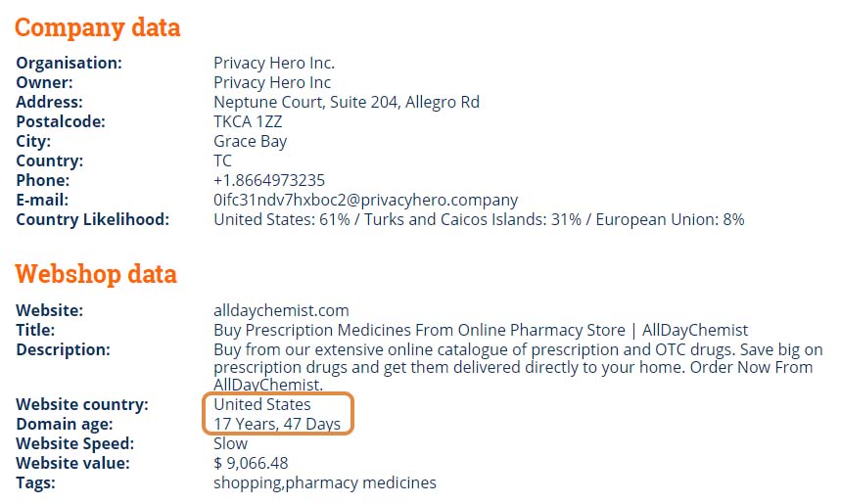Click the phone number +1.8664973235
The image size is (841, 504).
(x=269, y=180)
